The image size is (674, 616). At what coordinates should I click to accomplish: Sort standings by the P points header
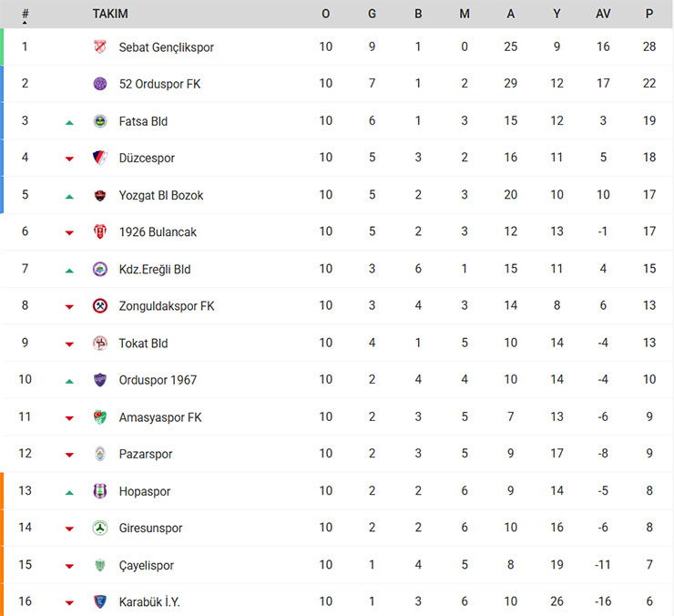648,14
